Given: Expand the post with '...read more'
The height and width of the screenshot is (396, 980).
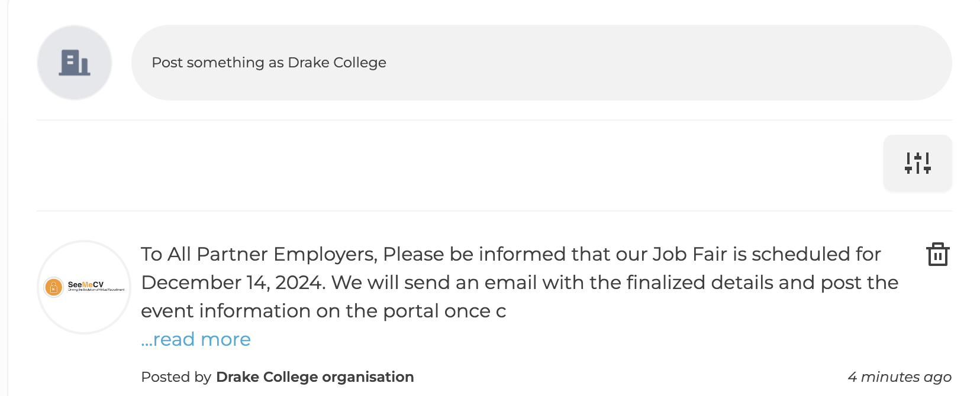Looking at the screenshot, I should tap(196, 339).
